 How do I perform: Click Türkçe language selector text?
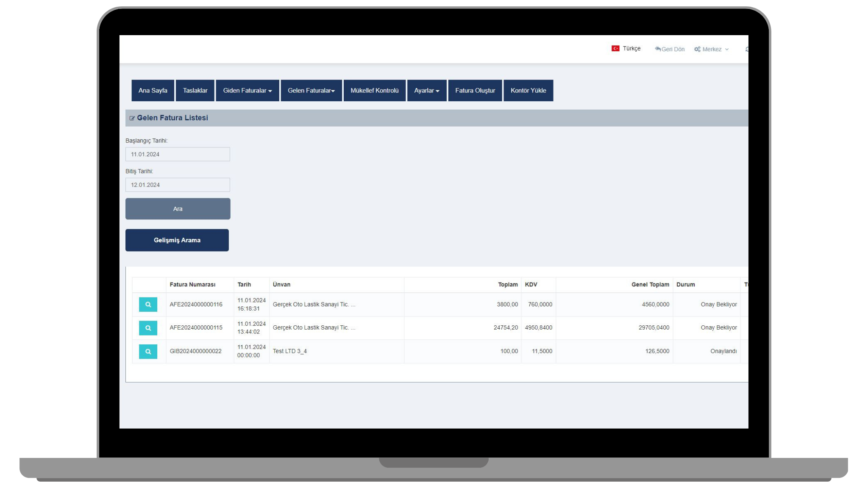tap(632, 49)
